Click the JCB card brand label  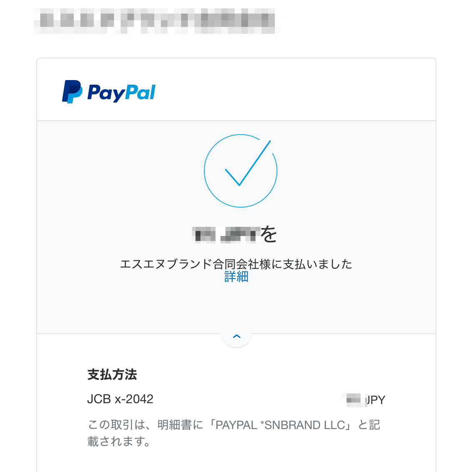point(99,399)
